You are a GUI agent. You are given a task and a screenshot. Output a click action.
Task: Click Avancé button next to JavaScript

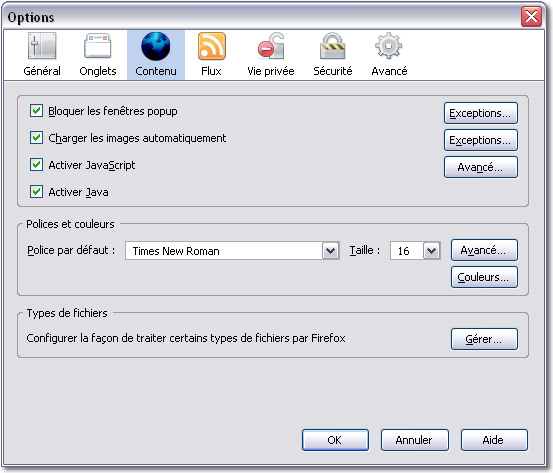481,167
